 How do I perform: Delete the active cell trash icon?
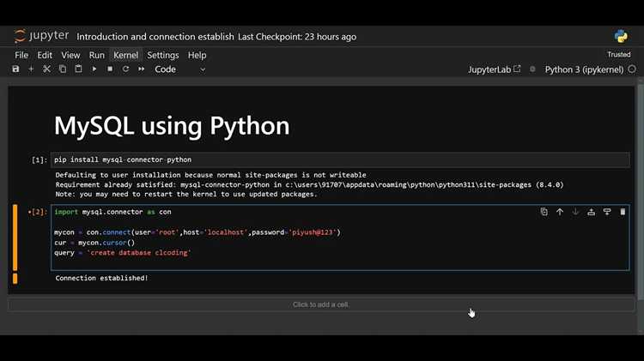pos(623,212)
